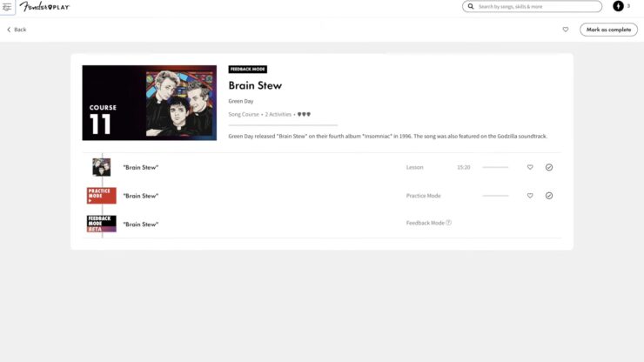Click the Back arrow chevron
This screenshot has height=362, width=644.
[9, 30]
